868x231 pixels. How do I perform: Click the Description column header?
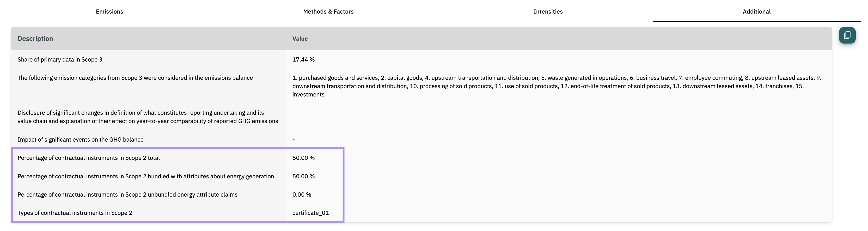pyautogui.click(x=35, y=38)
